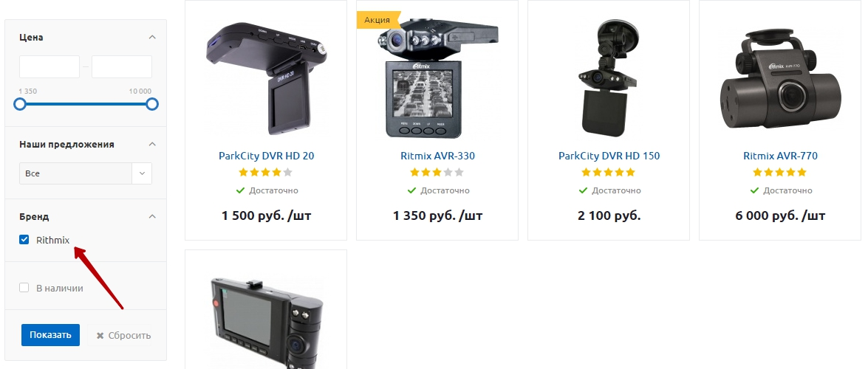Open the Ritmix AVR-770 product link
This screenshot has height=369, width=868.
[x=781, y=156]
